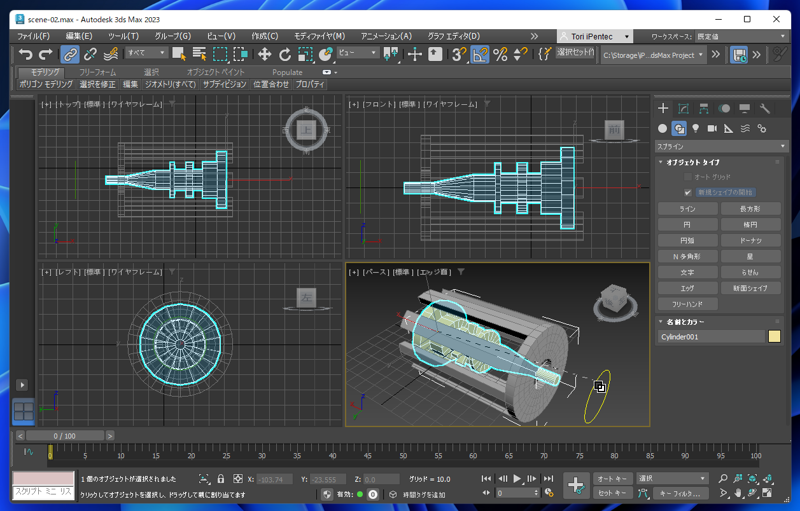800x511 pixels.
Task: Select the Systems category icon
Action: coord(762,129)
